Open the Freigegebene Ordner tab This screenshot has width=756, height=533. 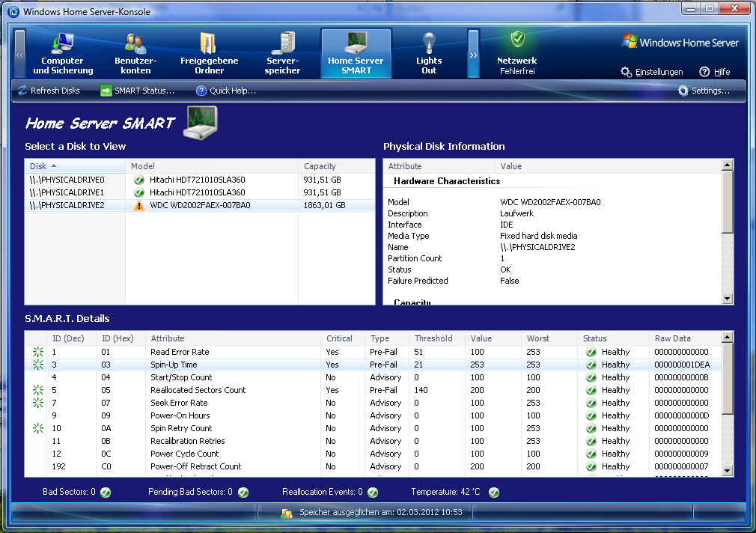coord(210,53)
